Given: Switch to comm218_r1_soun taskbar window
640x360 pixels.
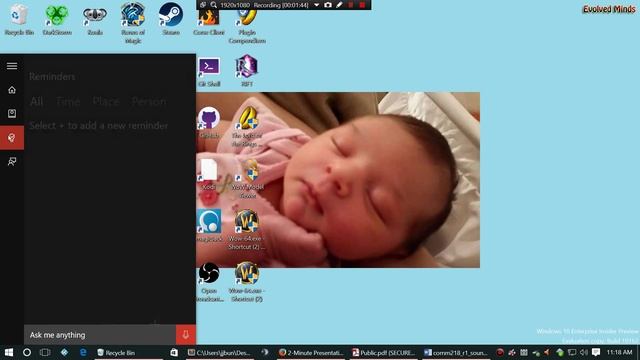Looking at the screenshot, I should 456,352.
